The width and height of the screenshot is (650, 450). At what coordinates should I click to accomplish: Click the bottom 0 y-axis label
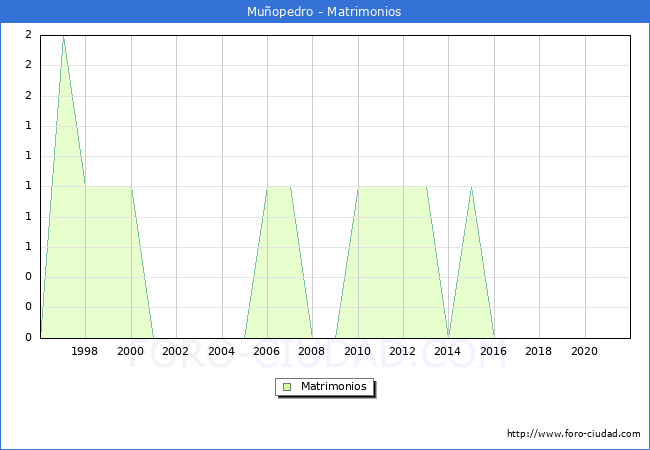click(28, 337)
